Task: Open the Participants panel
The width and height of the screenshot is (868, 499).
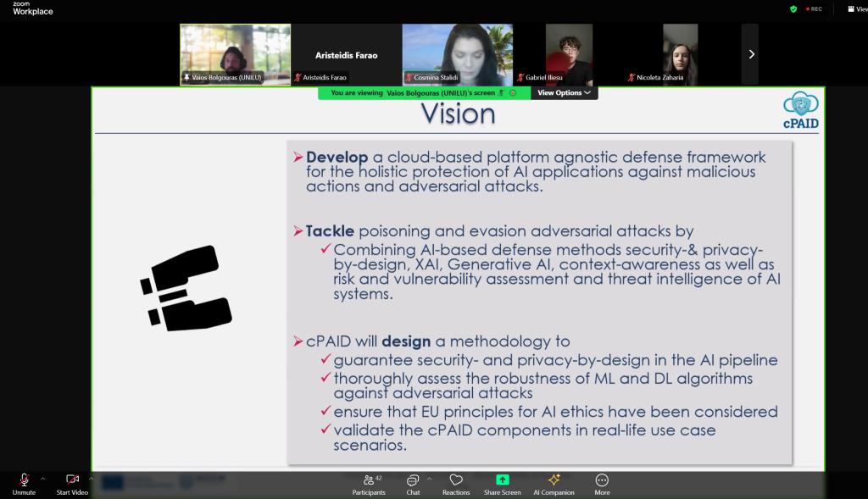Action: click(369, 485)
